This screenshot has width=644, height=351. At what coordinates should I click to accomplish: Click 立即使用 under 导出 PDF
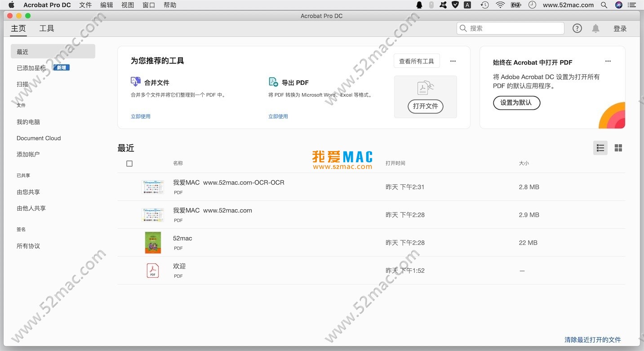pyautogui.click(x=278, y=116)
